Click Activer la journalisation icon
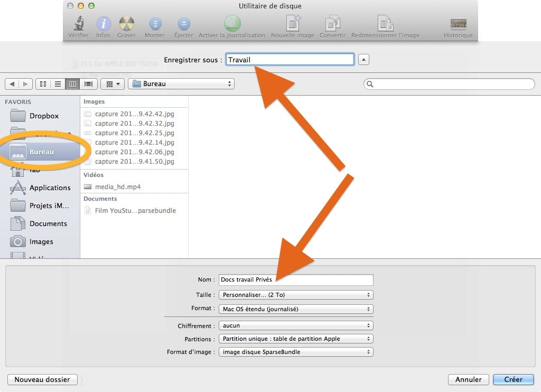 232,23
